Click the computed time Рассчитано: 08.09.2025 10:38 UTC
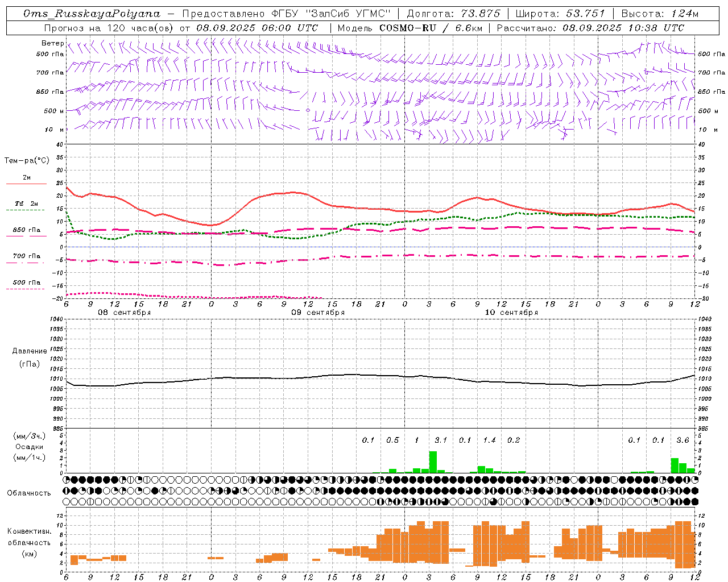Screen dimensions: 728x582 [590, 28]
